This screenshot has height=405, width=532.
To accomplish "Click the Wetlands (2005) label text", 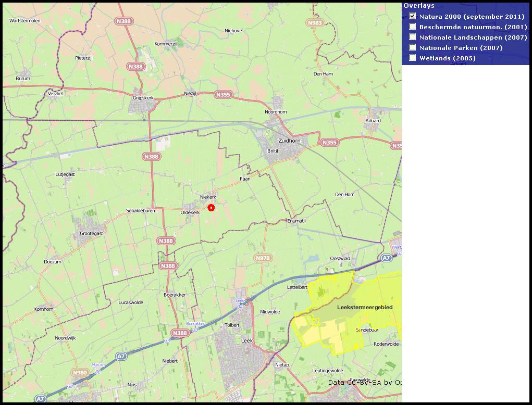I will coord(447,58).
